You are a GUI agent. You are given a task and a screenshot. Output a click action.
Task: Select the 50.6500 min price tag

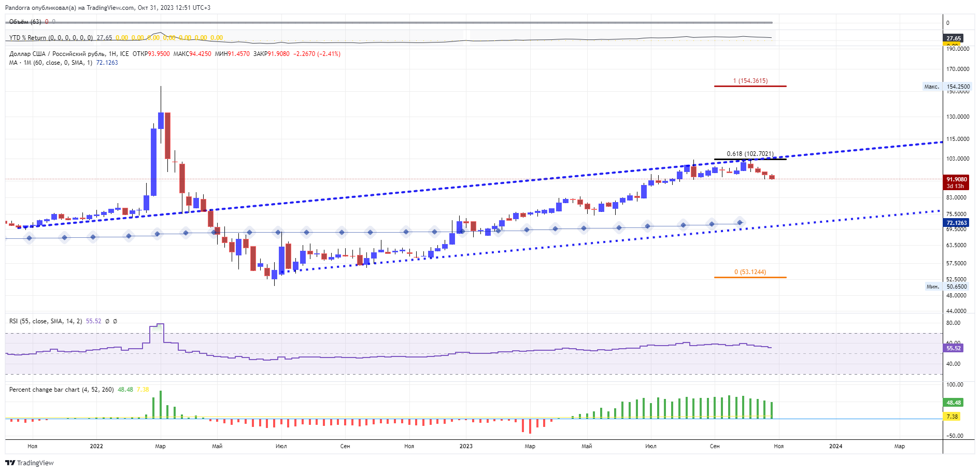957,287
